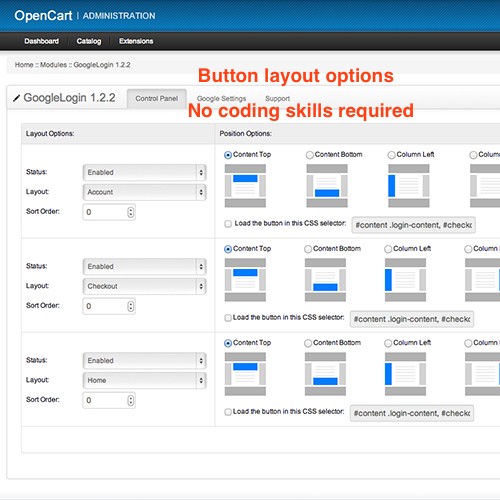Click the Content Bottom layout thumbnail in the Account row
The height and width of the screenshot is (500, 500).
coord(327,186)
